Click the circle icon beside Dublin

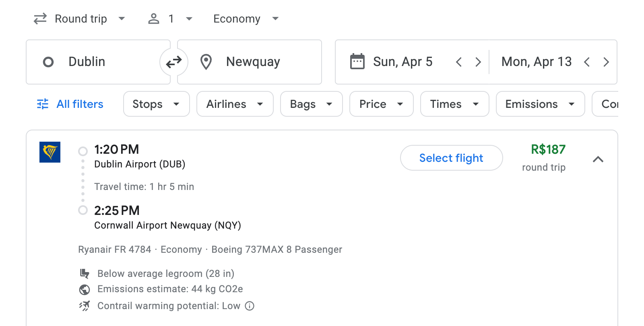point(48,62)
